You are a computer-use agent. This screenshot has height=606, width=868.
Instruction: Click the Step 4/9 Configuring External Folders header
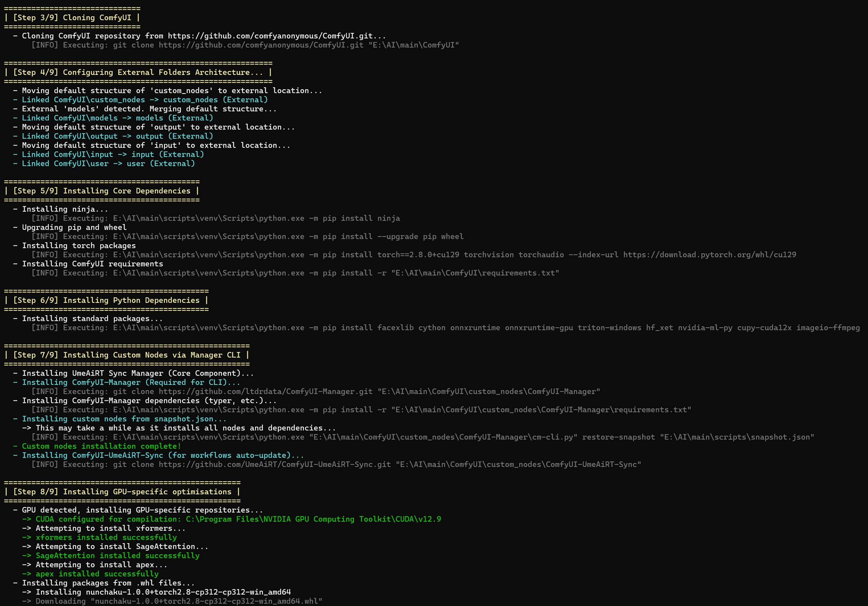(138, 72)
